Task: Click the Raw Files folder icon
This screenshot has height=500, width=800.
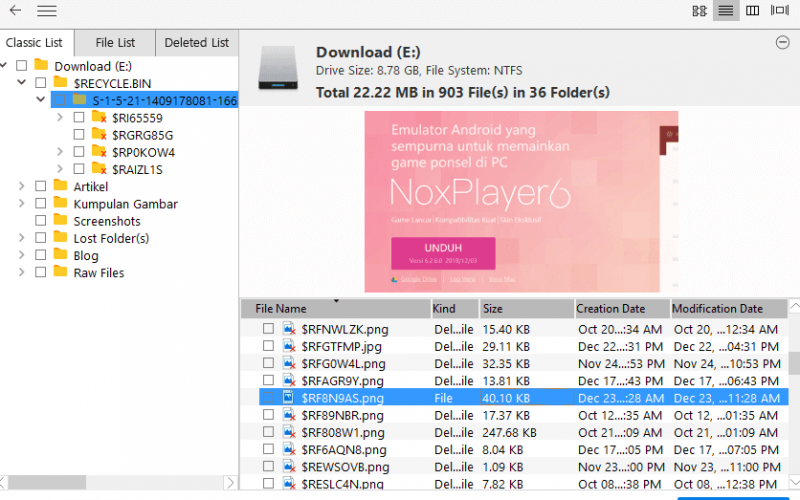Action: (x=60, y=272)
